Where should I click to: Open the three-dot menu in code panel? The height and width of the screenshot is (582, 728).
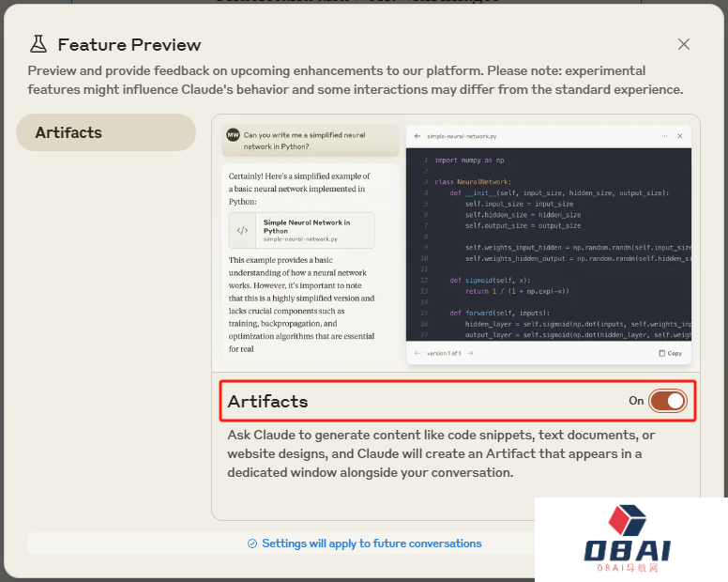(x=664, y=136)
